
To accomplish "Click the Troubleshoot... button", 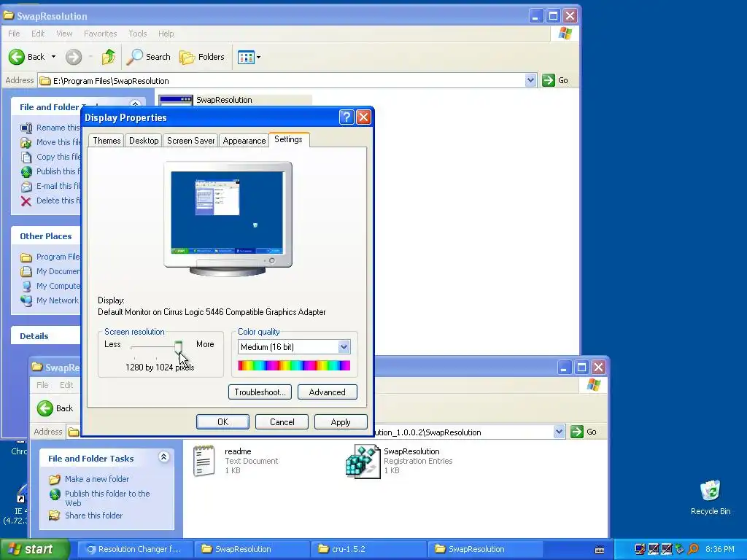I will pos(260,392).
